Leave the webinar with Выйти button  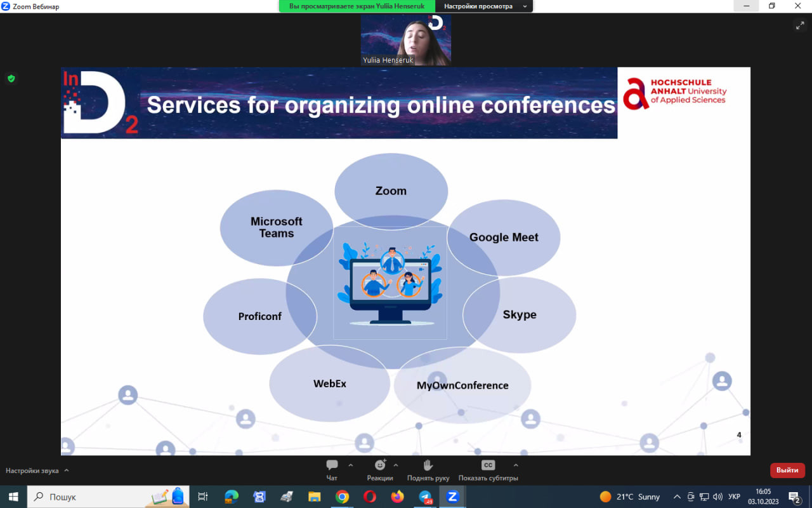(787, 471)
